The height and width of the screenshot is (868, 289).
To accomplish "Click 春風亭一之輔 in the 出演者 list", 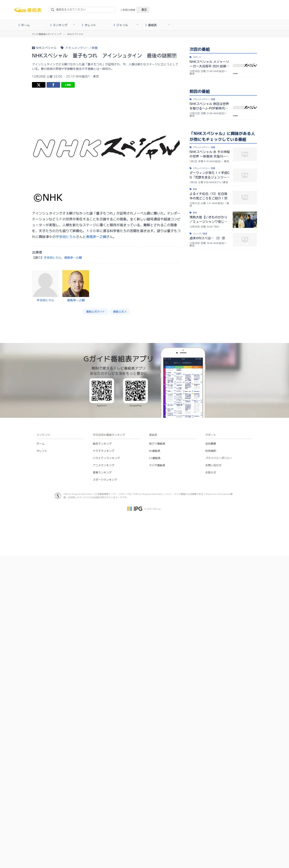I will pyautogui.click(x=73, y=258).
